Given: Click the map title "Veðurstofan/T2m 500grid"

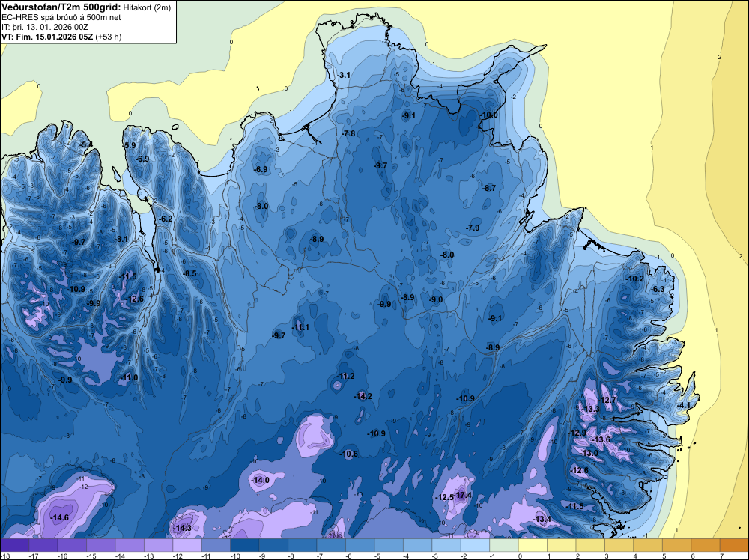Looking at the screenshot, I should [x=60, y=7].
